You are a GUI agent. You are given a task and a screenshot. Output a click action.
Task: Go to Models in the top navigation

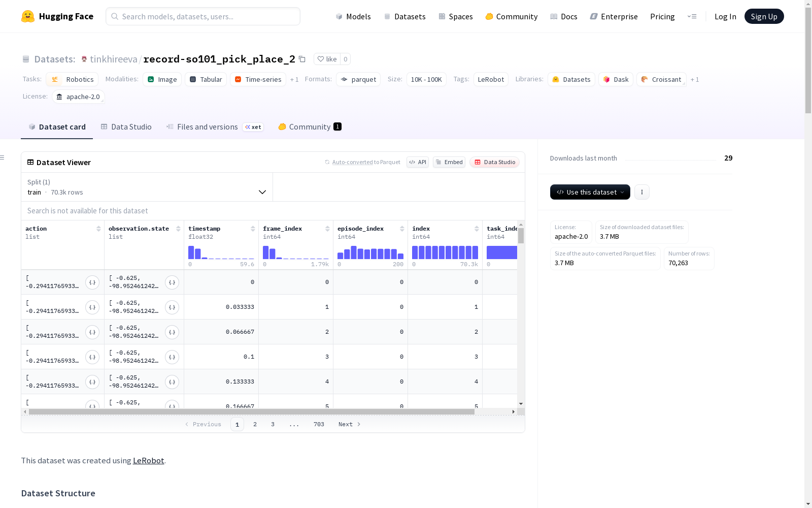click(353, 16)
